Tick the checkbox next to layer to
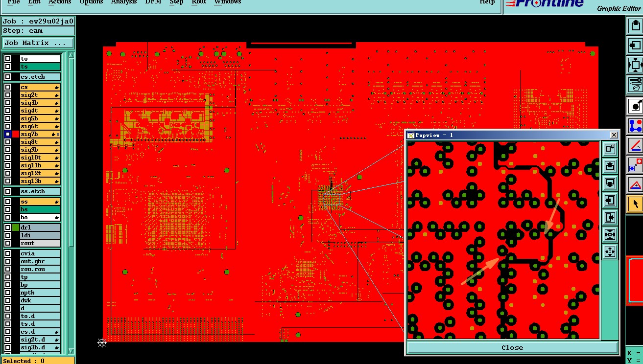This screenshot has width=643, height=364. (8, 59)
